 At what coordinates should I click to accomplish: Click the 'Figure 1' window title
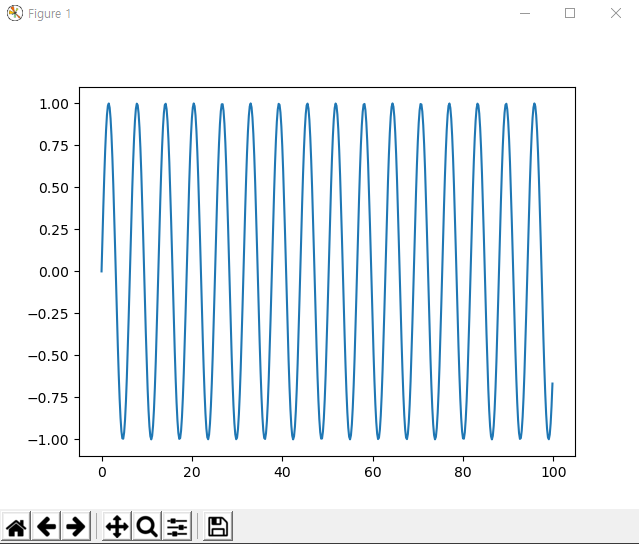[x=49, y=14]
